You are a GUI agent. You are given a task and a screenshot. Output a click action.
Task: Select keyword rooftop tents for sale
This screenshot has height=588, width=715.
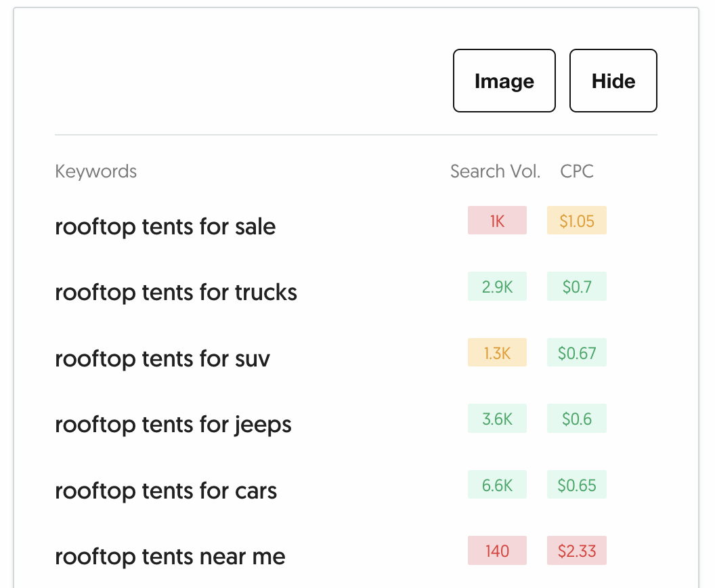(x=165, y=227)
